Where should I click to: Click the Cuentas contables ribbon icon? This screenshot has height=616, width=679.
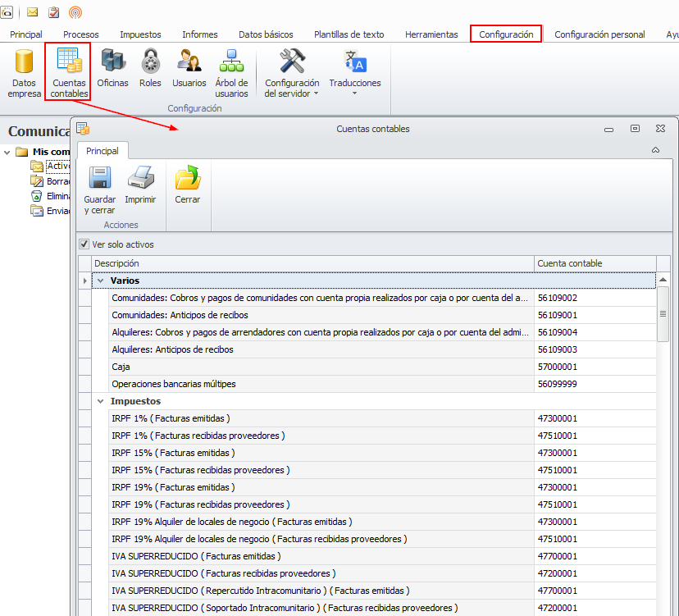pyautogui.click(x=68, y=72)
